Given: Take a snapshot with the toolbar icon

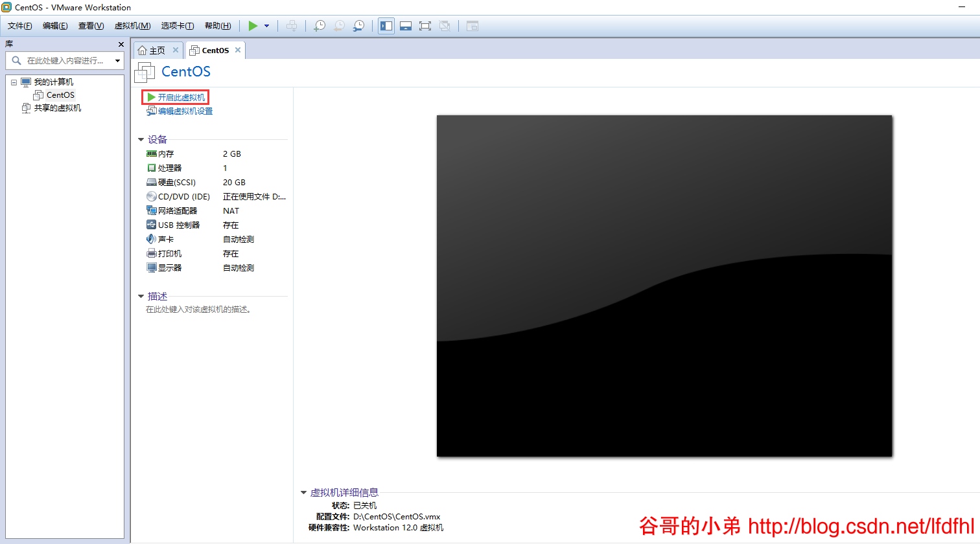Looking at the screenshot, I should 320,26.
